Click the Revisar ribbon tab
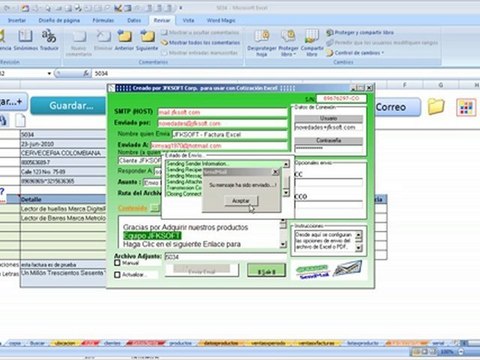This screenshot has height=360, width=480. [162, 20]
